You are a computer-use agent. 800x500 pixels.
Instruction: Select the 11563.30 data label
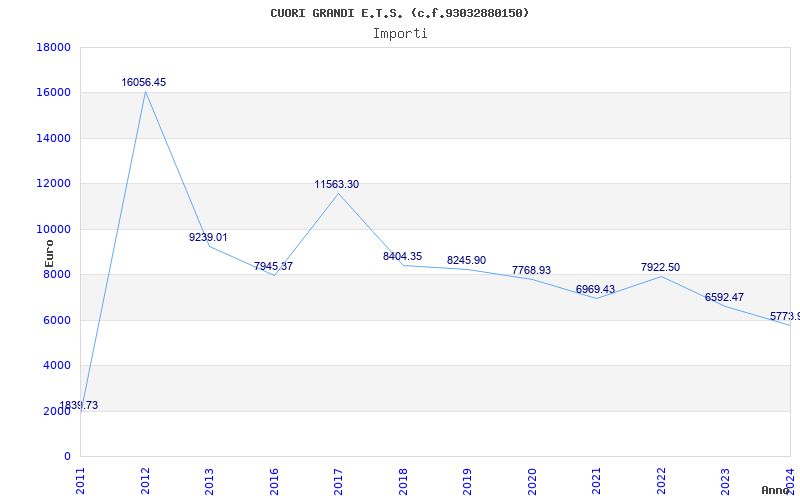pyautogui.click(x=337, y=184)
